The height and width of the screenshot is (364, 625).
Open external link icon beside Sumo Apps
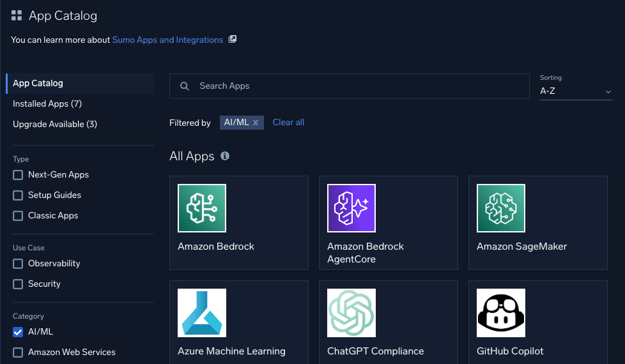(x=233, y=39)
